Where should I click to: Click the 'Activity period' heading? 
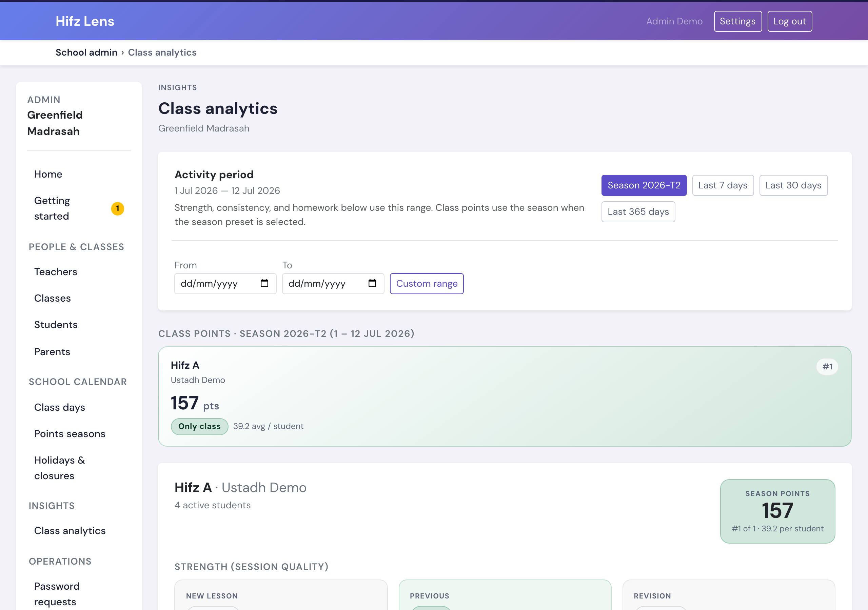[214, 175]
